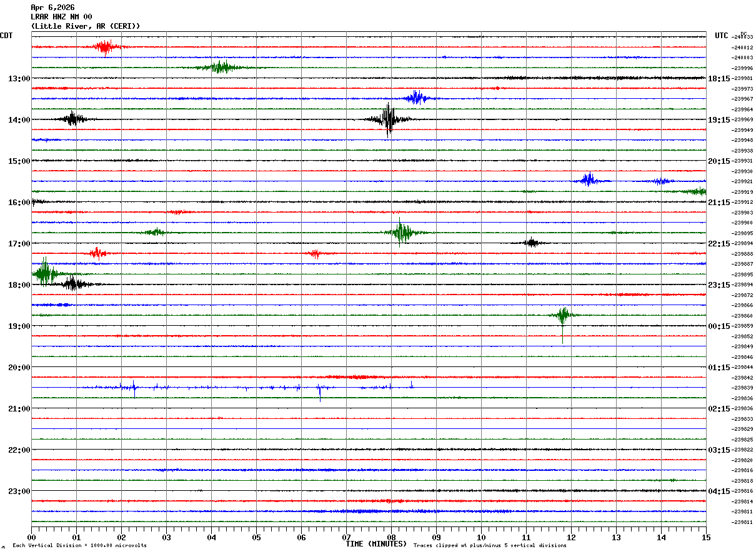Click the 03:15 UTC time label
Image resolution: width=756 pixels, height=554 pixels.
coord(719,450)
